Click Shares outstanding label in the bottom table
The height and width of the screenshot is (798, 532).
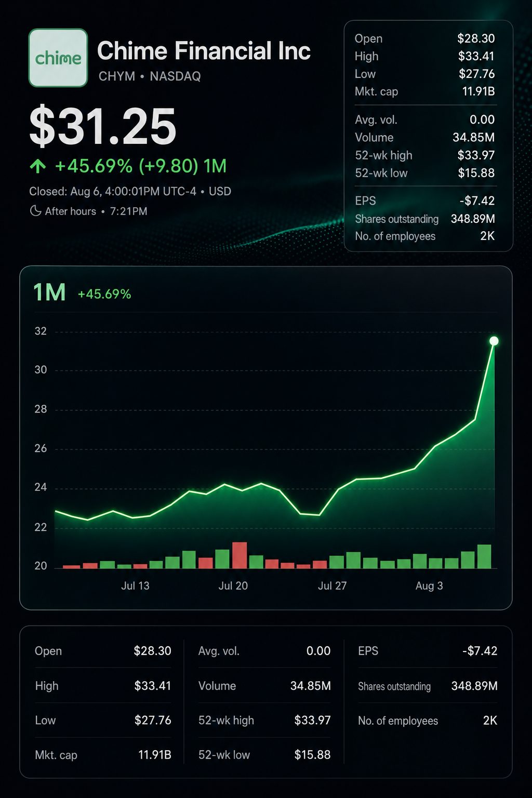pyautogui.click(x=394, y=686)
